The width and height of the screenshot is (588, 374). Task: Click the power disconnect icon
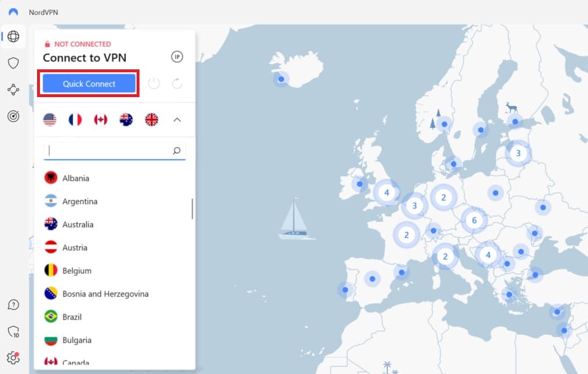point(154,83)
